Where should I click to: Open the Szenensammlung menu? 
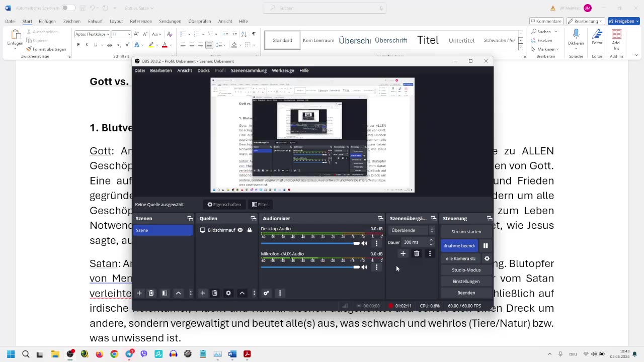tap(249, 70)
